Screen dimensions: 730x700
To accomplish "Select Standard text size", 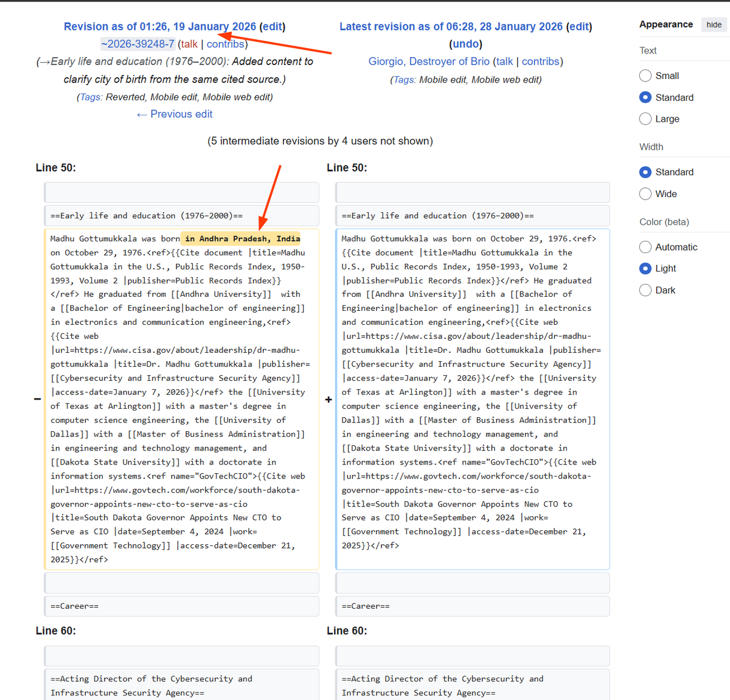I will pyautogui.click(x=645, y=97).
